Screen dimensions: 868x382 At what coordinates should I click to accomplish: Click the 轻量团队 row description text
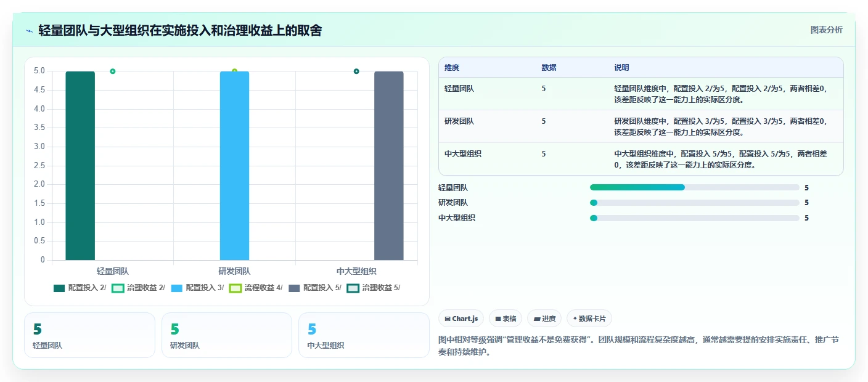click(721, 94)
